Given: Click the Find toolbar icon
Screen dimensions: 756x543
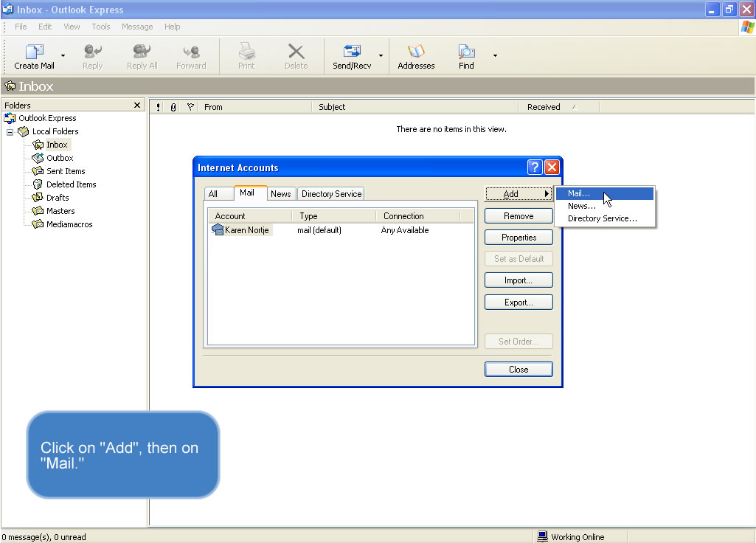Looking at the screenshot, I should [466, 55].
